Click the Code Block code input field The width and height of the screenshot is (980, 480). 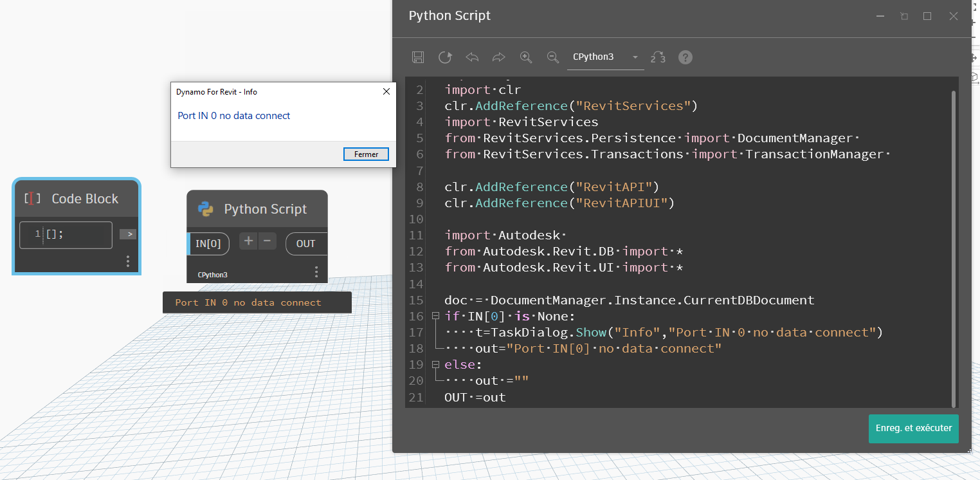(66, 235)
